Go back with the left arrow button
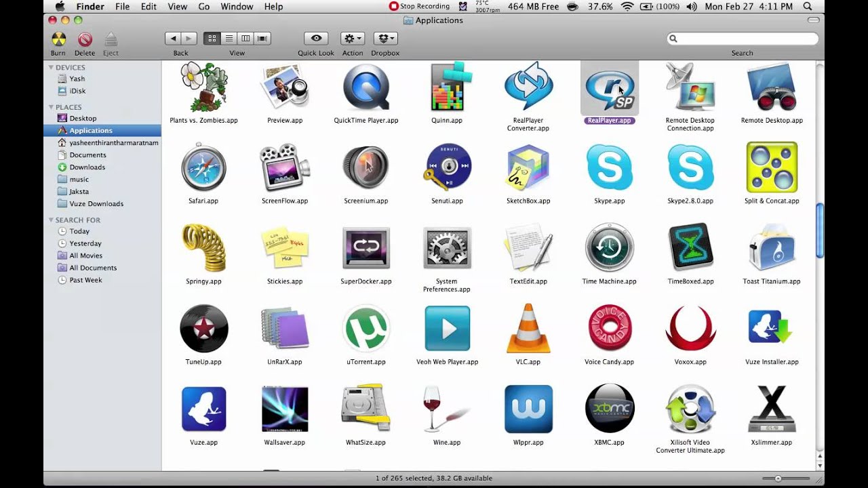Image resolution: width=868 pixels, height=488 pixels. pyautogui.click(x=173, y=39)
